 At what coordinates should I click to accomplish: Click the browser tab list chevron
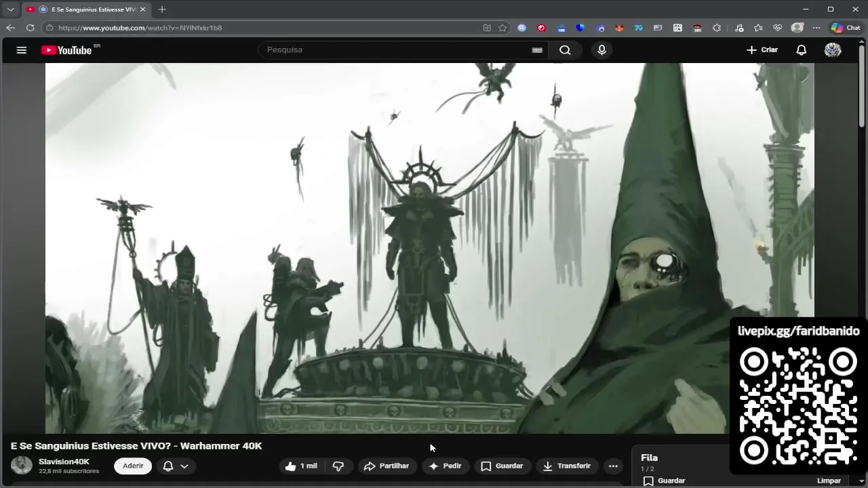click(x=10, y=9)
